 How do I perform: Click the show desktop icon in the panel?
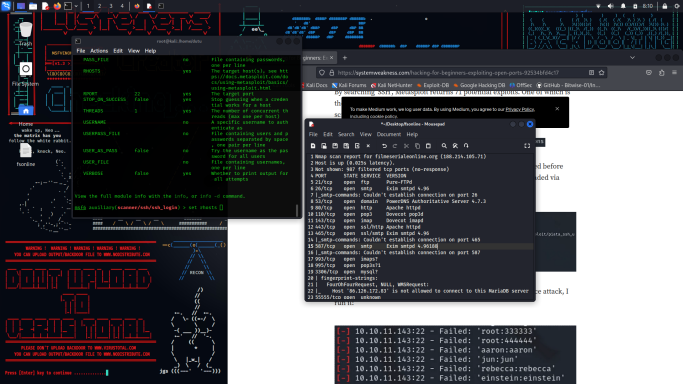[20, 6]
